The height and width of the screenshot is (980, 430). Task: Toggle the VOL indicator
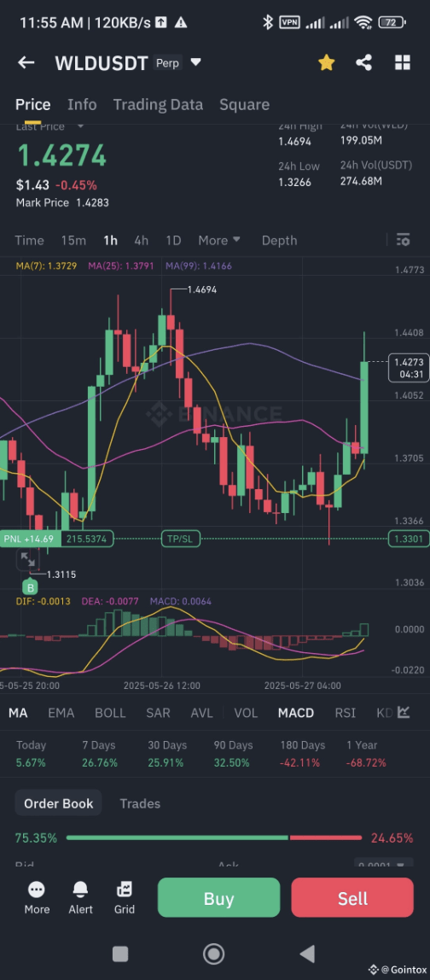coord(246,713)
